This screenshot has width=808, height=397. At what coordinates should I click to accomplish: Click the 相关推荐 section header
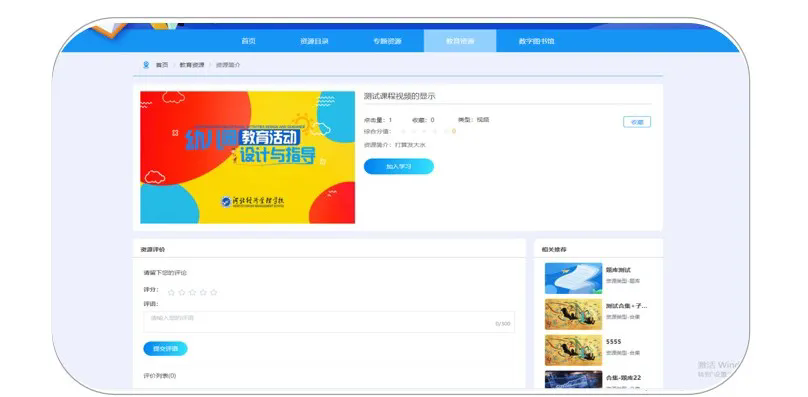pyautogui.click(x=554, y=250)
